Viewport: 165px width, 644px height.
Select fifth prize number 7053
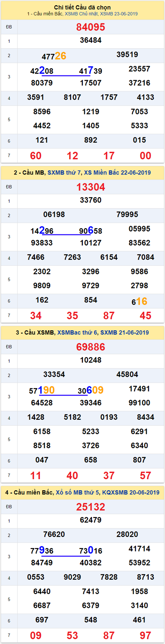click(140, 112)
